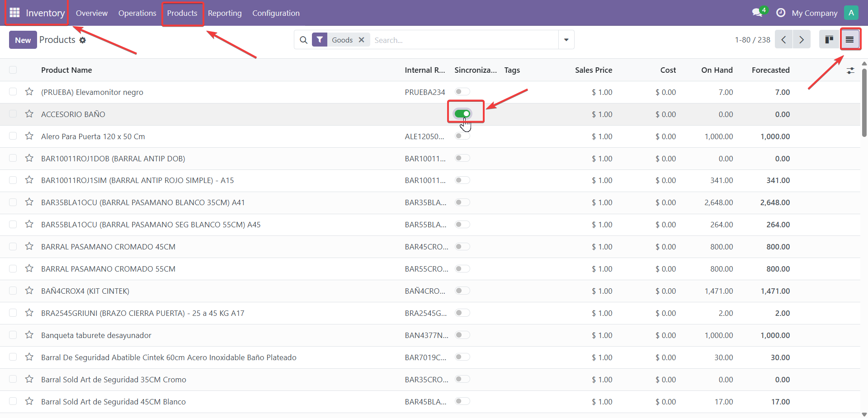Click the 2,648.00 on hand value
The image size is (868, 418).
point(718,202)
